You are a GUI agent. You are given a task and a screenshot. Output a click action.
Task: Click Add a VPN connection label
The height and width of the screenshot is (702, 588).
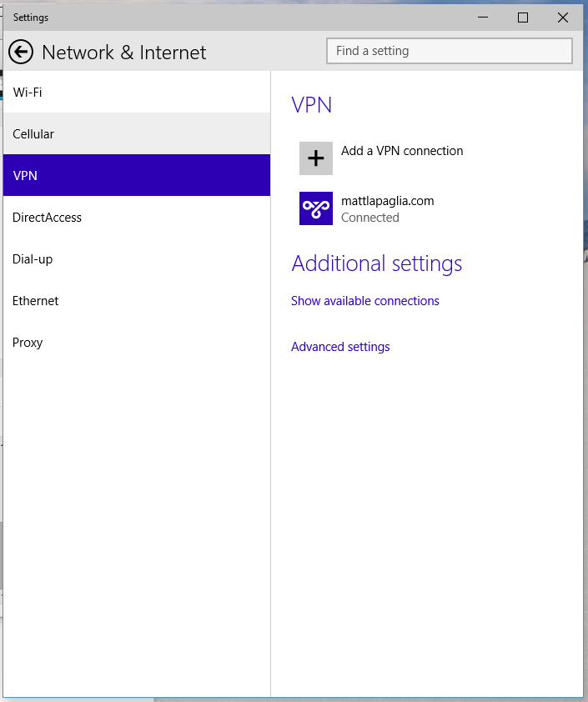pyautogui.click(x=402, y=151)
